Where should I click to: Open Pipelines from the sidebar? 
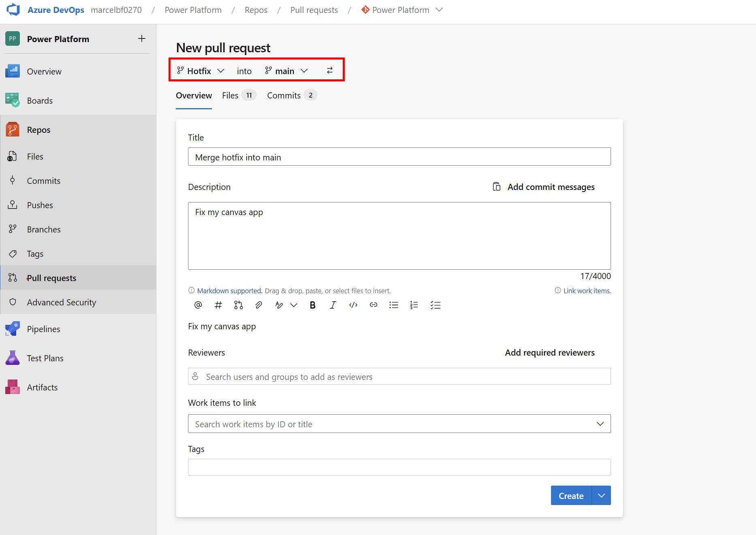click(43, 329)
